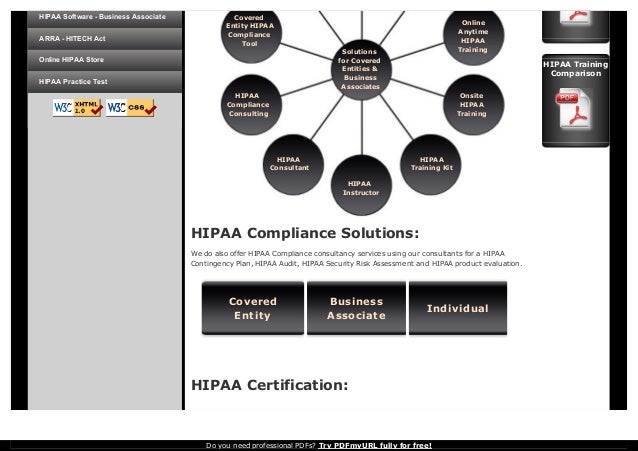Select the HIPAA Training Kit circle
This screenshot has height=451, width=638.
pyautogui.click(x=431, y=164)
